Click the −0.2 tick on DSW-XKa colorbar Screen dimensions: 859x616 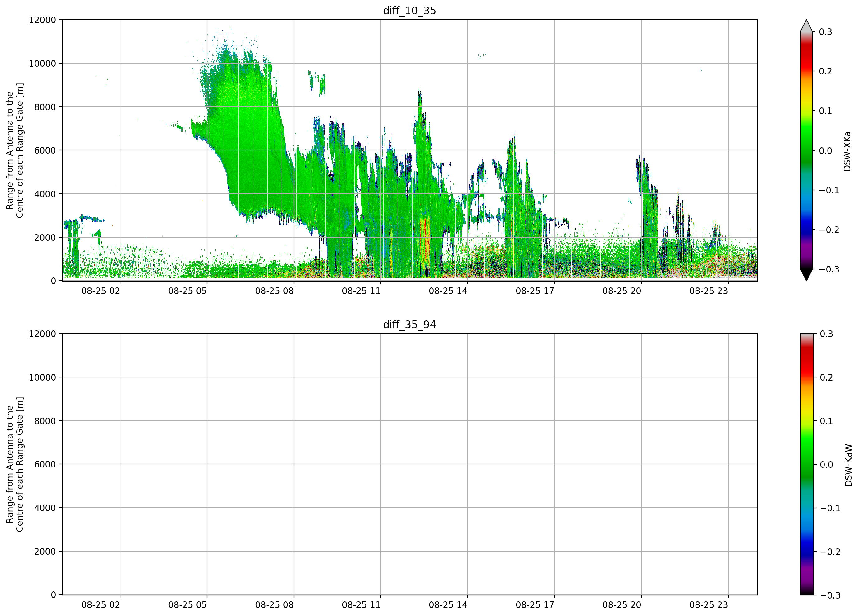pyautogui.click(x=829, y=230)
